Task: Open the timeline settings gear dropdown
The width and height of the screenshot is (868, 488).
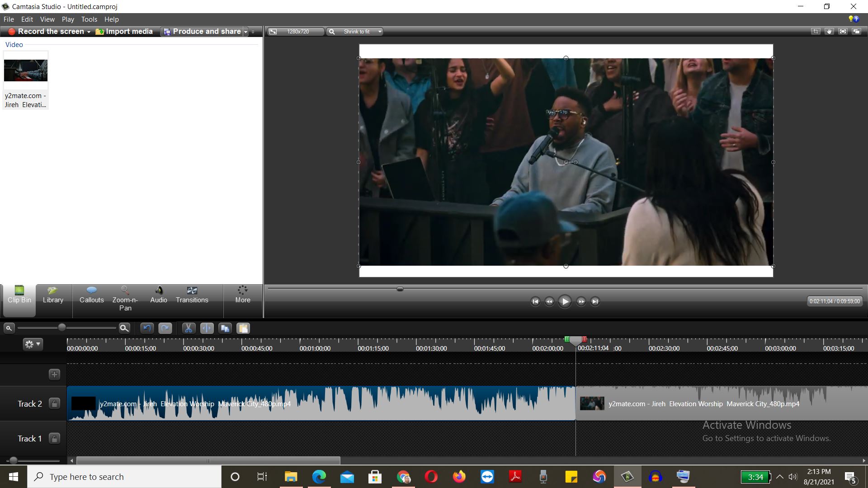Action: click(33, 345)
